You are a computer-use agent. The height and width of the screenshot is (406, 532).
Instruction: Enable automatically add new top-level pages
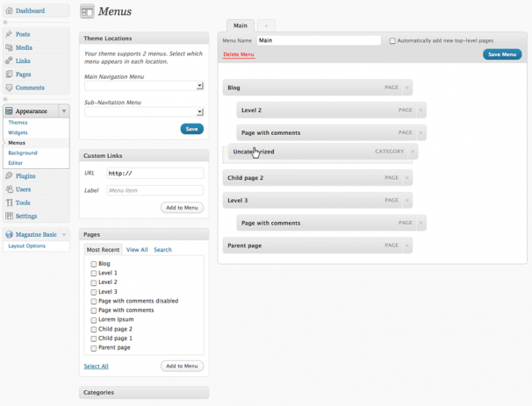(392, 41)
